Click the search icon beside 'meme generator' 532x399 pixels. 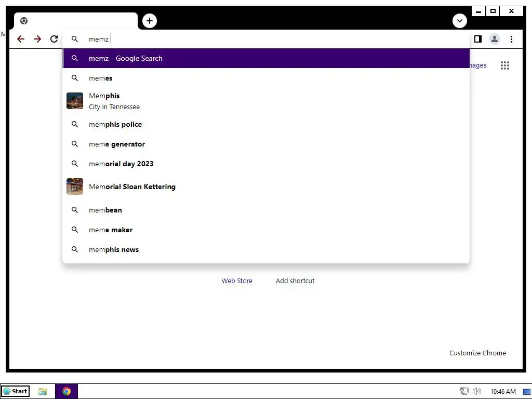(x=75, y=144)
